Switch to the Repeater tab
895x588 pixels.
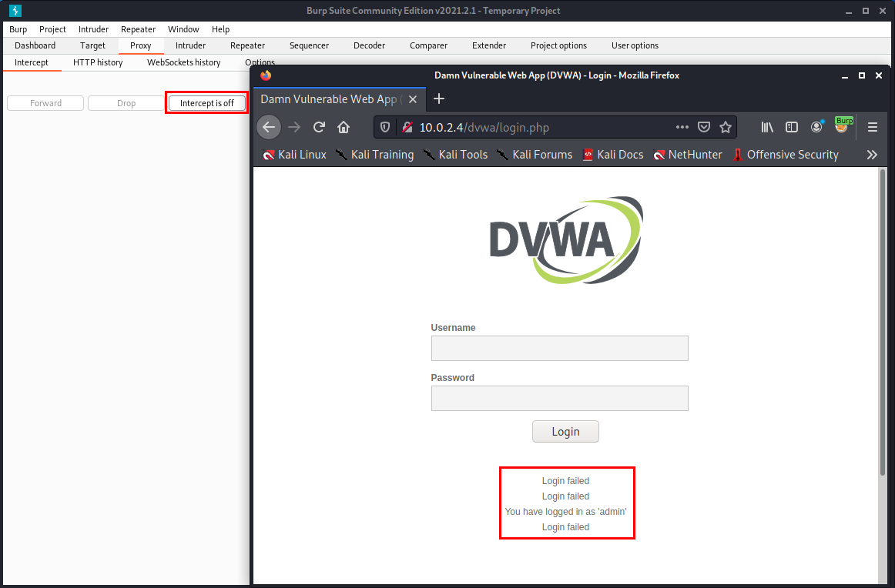pos(248,45)
